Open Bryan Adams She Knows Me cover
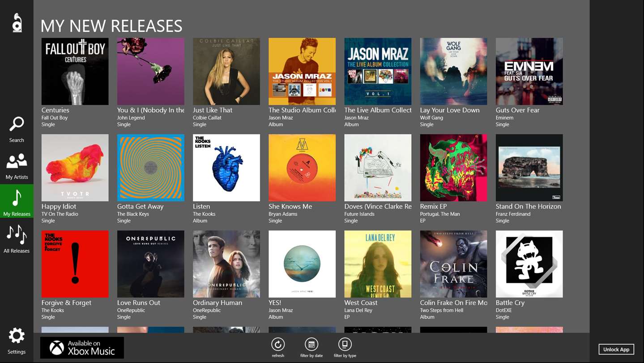This screenshot has height=363, width=644. coord(302,168)
